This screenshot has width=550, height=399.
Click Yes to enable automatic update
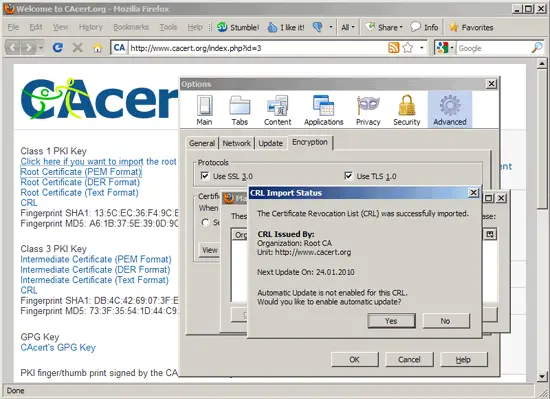pyautogui.click(x=391, y=321)
